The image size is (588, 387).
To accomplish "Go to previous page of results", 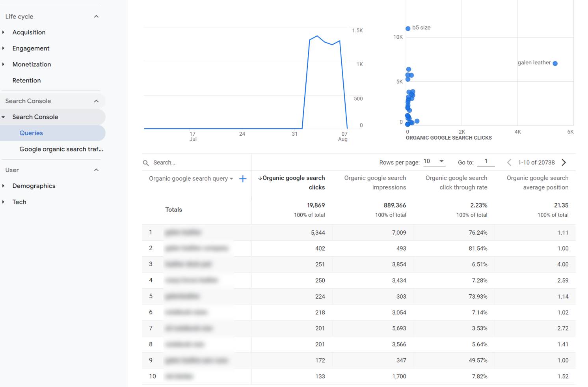I will [x=509, y=163].
